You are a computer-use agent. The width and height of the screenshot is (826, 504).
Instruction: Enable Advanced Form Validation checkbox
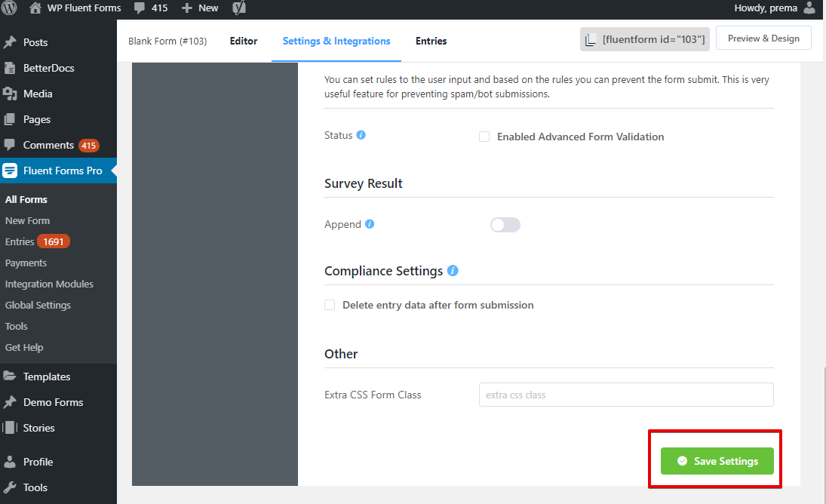click(484, 137)
